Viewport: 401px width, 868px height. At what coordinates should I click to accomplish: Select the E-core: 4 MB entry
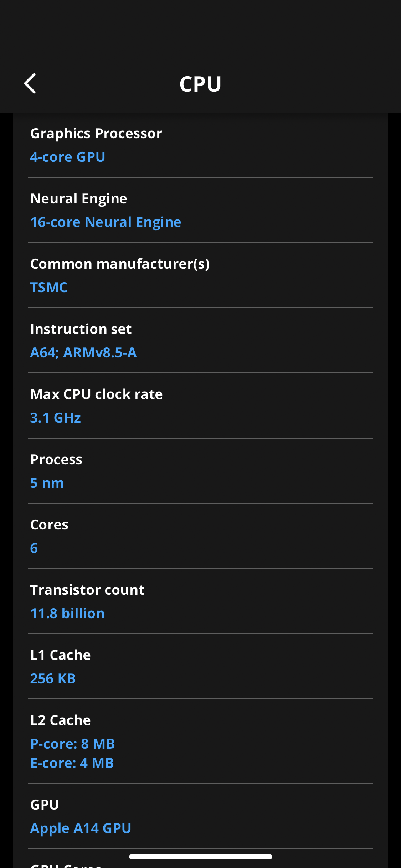pos(72,763)
